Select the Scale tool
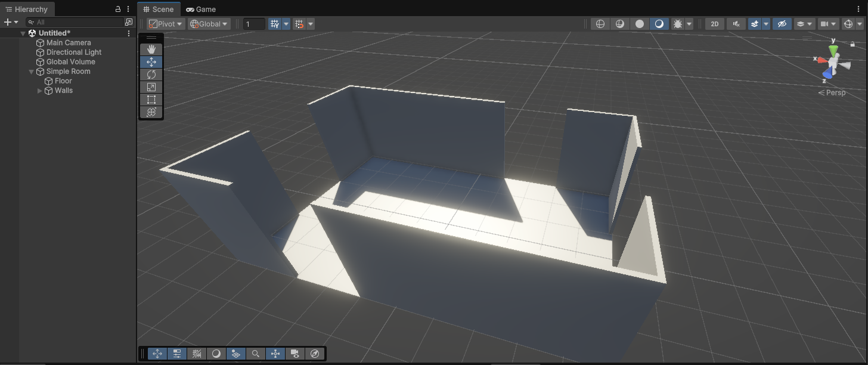868x365 pixels. pyautogui.click(x=151, y=86)
